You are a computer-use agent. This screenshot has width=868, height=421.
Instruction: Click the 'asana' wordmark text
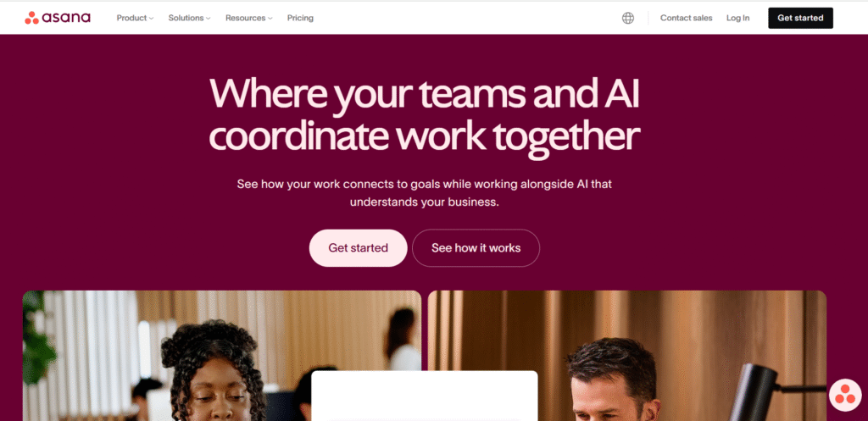(x=66, y=19)
